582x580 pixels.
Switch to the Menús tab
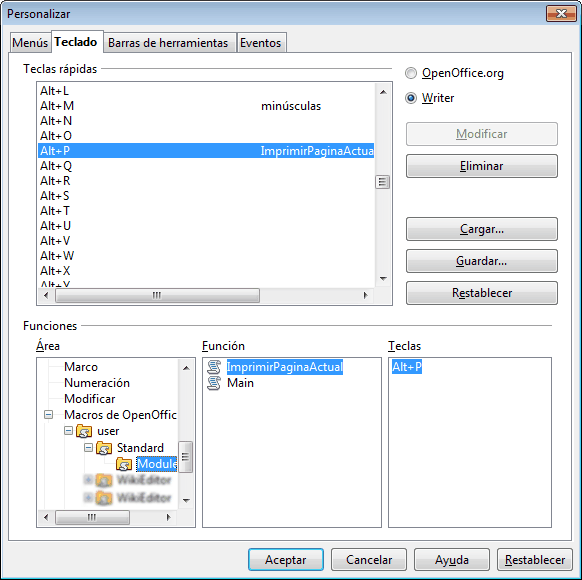pos(30,43)
